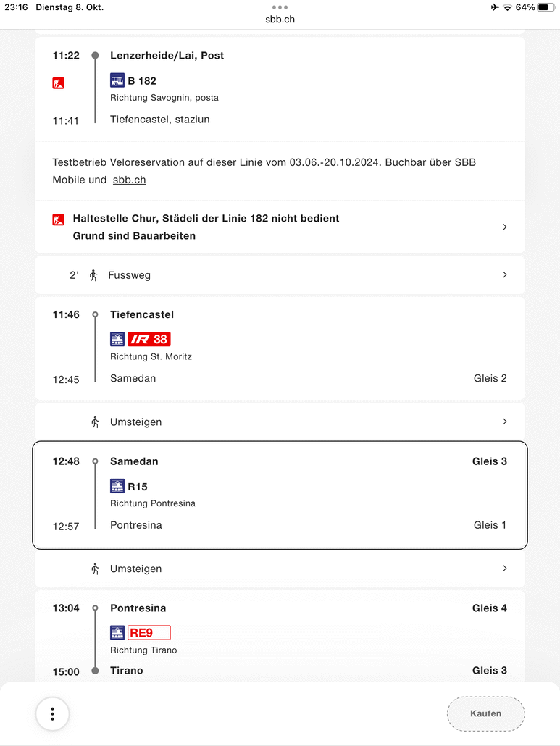Image resolution: width=560 pixels, height=746 pixels.
Task: Tap the three dots above sbb.ch address
Action: click(x=280, y=7)
